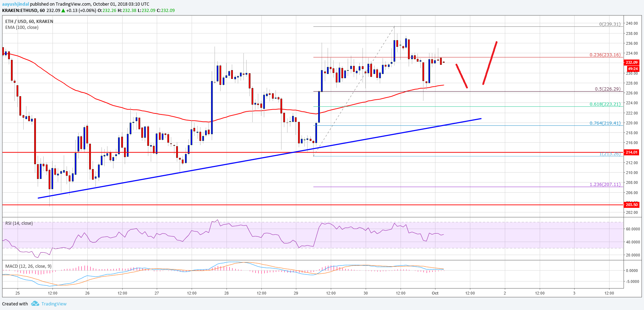Click the 202.00 price axis label
644x310 pixels.
pos(632,212)
